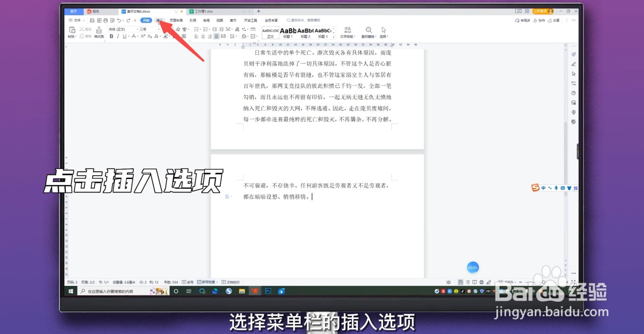Click the increase indent icon

221,29
